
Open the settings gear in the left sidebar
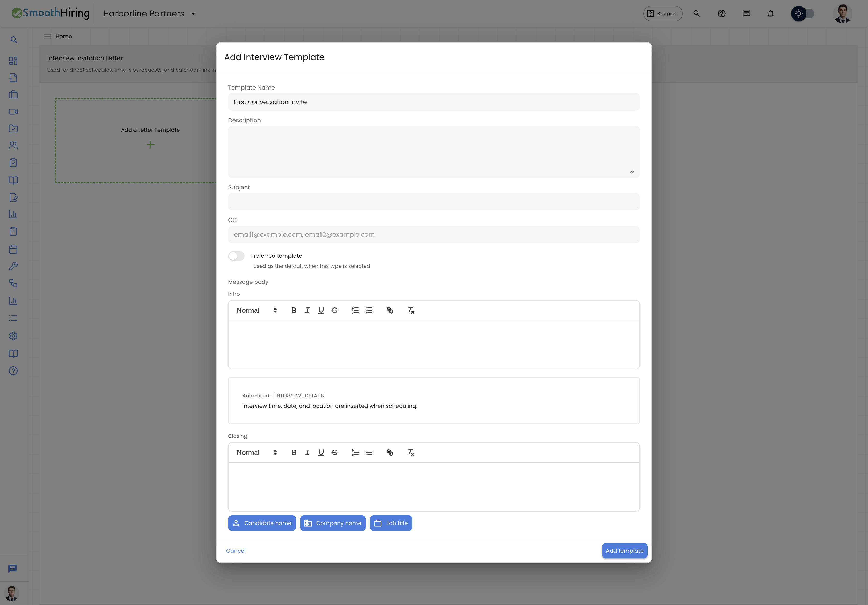click(x=13, y=336)
